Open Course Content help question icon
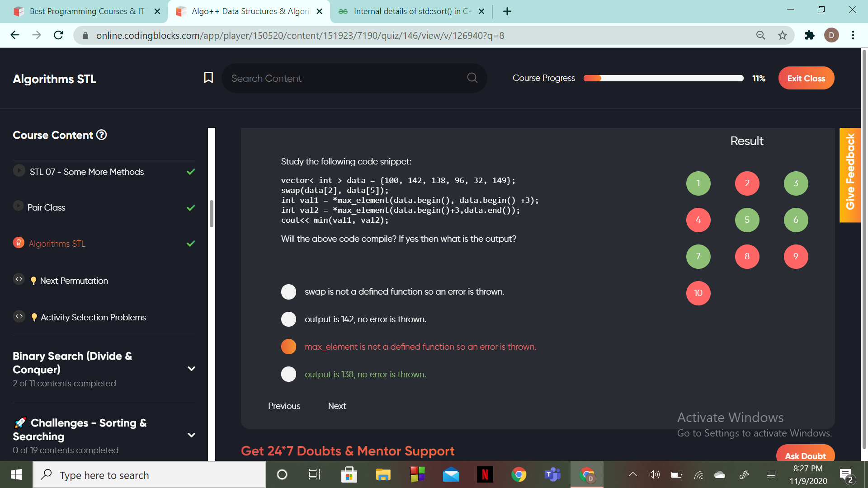The width and height of the screenshot is (868, 488). [x=102, y=135]
